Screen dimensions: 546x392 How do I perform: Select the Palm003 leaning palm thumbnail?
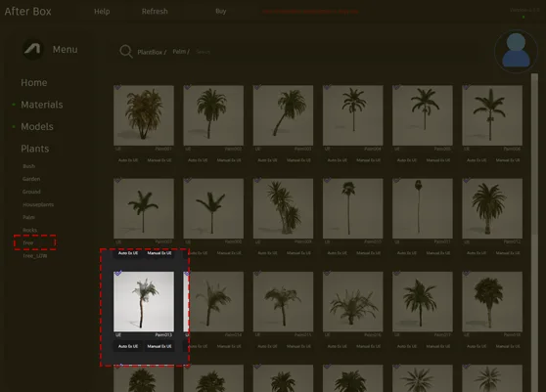coord(283,115)
